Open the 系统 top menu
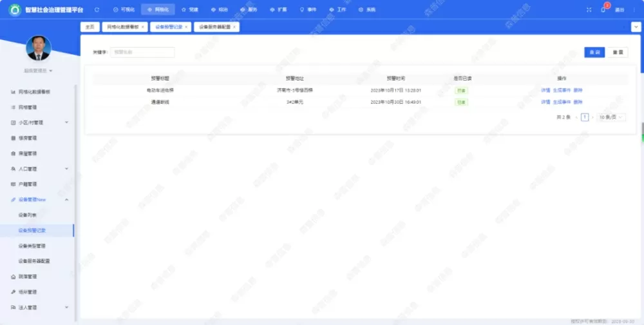 (367, 10)
